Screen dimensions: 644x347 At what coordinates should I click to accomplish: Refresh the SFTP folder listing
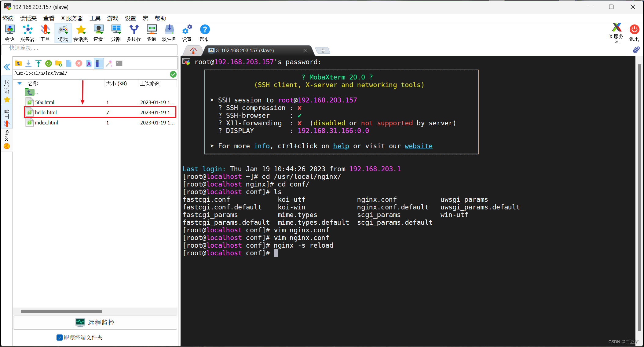pyautogui.click(x=49, y=63)
